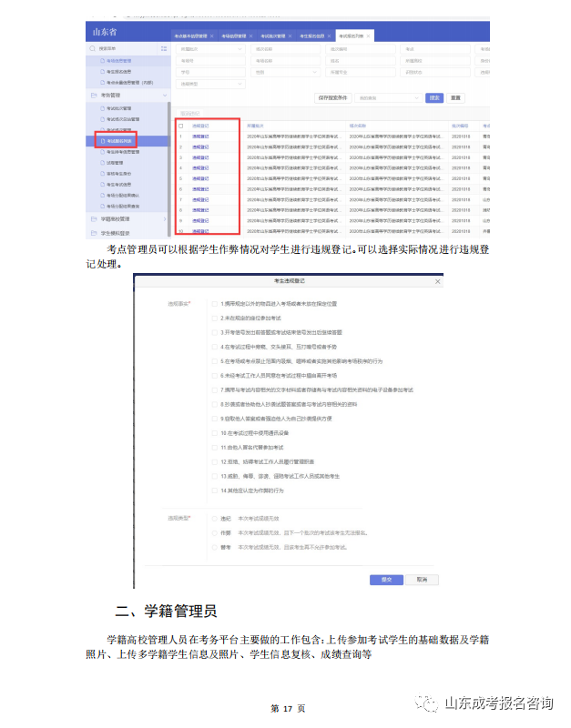The width and height of the screenshot is (571, 728).
Task: Close the 考生报名信息 tab with its X
Action: (329, 35)
